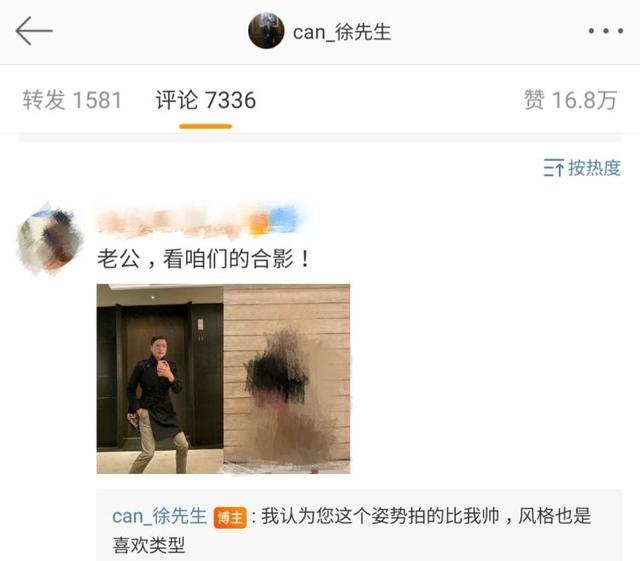640x561 pixels.
Task: Click the orange active tab underline indicator
Action: click(206, 127)
